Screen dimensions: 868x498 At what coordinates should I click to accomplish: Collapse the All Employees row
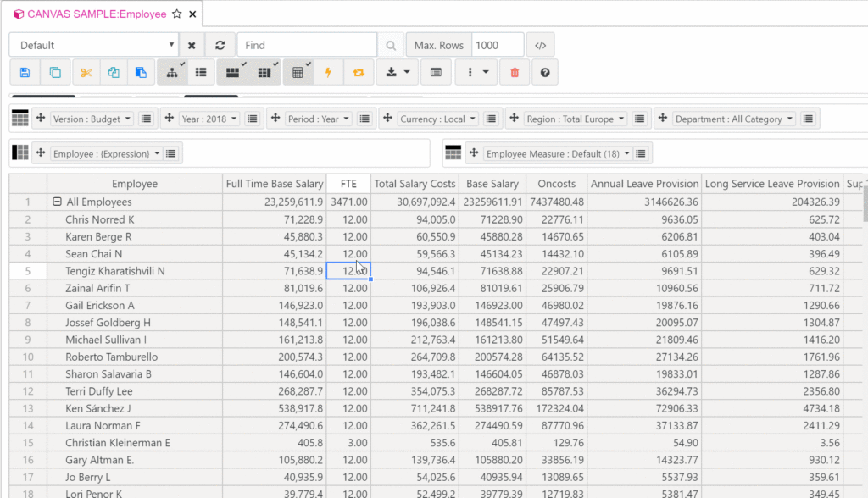coord(57,202)
